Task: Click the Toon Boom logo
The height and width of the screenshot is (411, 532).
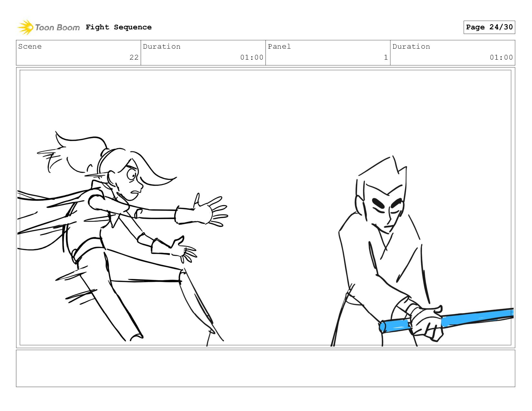Action: [x=48, y=27]
